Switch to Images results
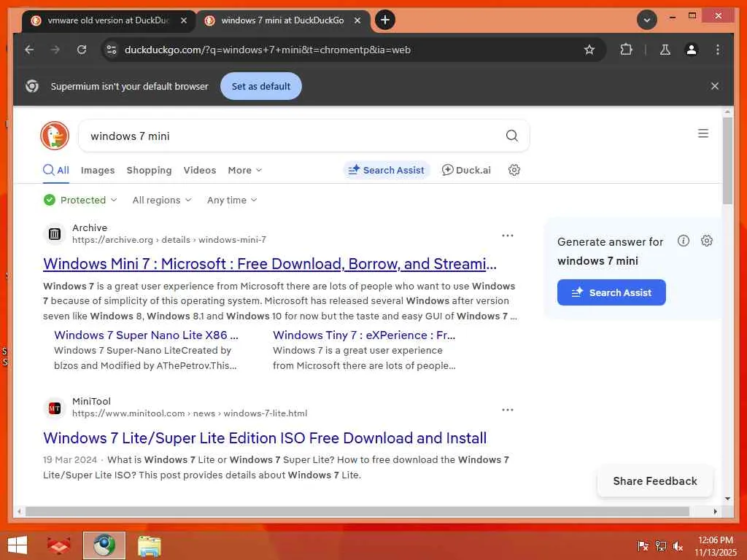 [98, 171]
